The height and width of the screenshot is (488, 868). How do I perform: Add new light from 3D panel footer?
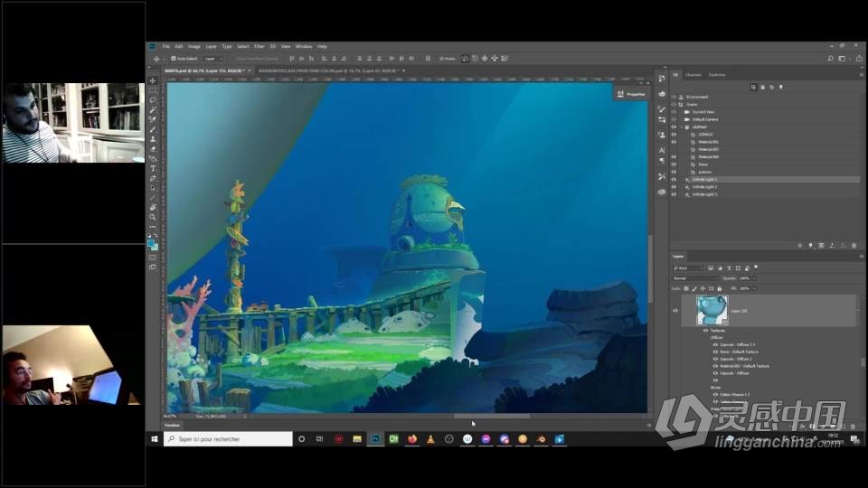click(810, 245)
